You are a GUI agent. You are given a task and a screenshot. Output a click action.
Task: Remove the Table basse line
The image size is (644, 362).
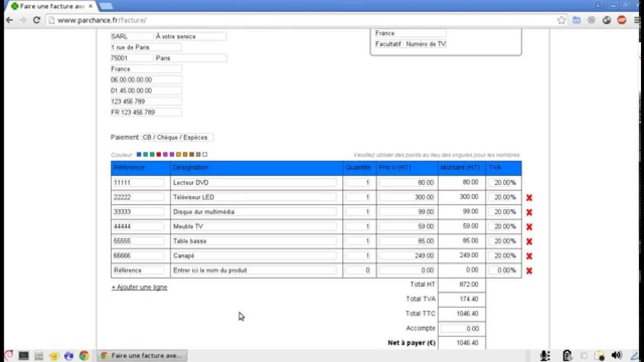[529, 241]
